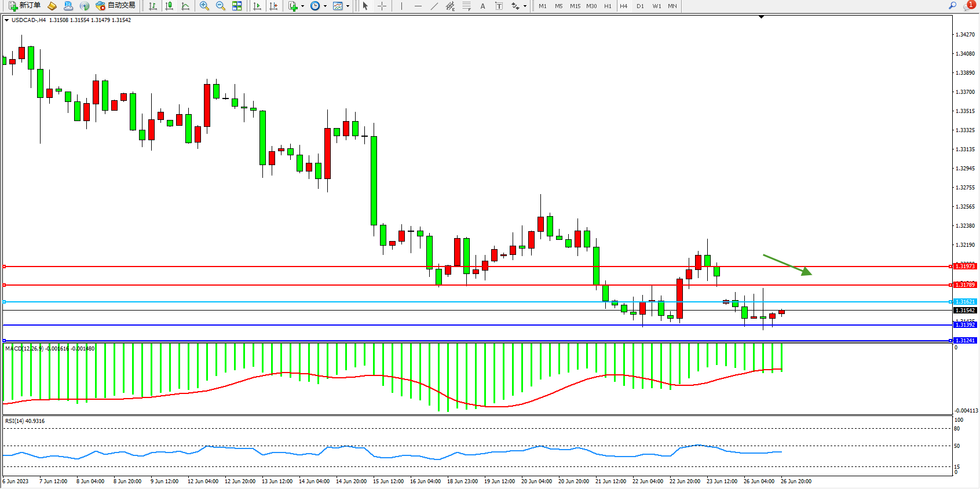Toggle AutoTrading (自动交易) button

(116, 6)
